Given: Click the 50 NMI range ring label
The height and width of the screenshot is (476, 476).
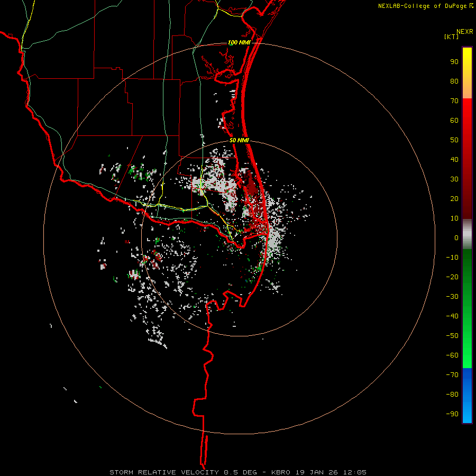Looking at the screenshot, I should 239,140.
